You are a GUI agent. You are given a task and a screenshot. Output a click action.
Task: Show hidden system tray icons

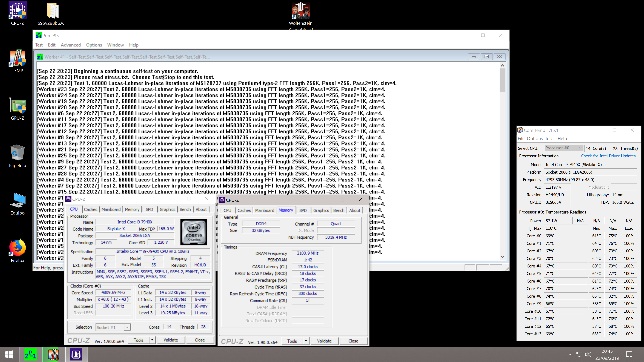tap(570, 354)
